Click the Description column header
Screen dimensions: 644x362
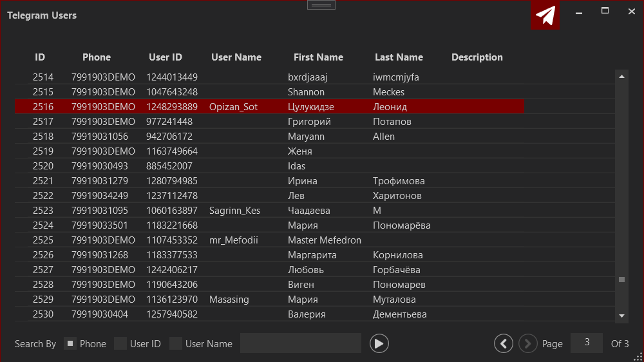coord(477,57)
